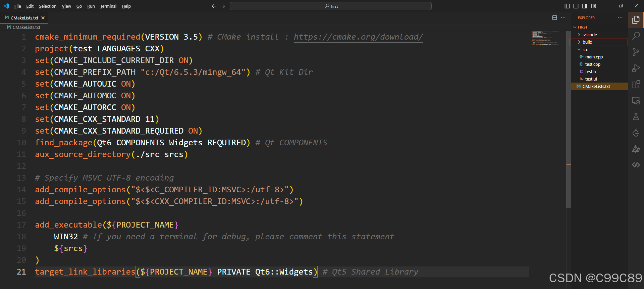This screenshot has height=289, width=644.
Task: Click line number 21 in gutter
Action: pyautogui.click(x=21, y=272)
